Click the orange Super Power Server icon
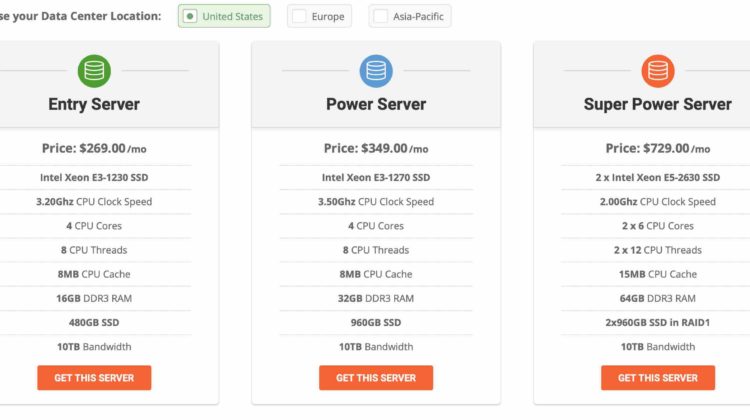The image size is (750, 420). click(658, 71)
